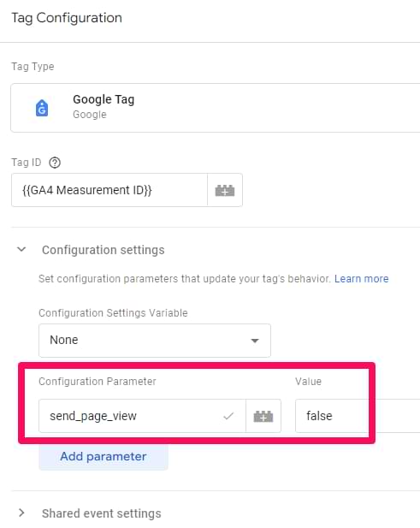Select the Google Tag type card
420x528 pixels.
pyautogui.click(x=216, y=108)
